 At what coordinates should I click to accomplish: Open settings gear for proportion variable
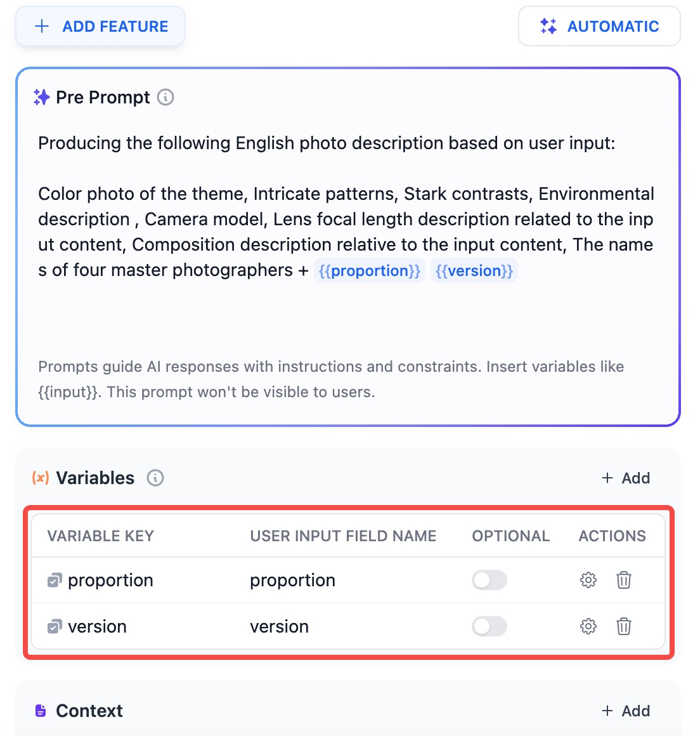click(x=588, y=580)
